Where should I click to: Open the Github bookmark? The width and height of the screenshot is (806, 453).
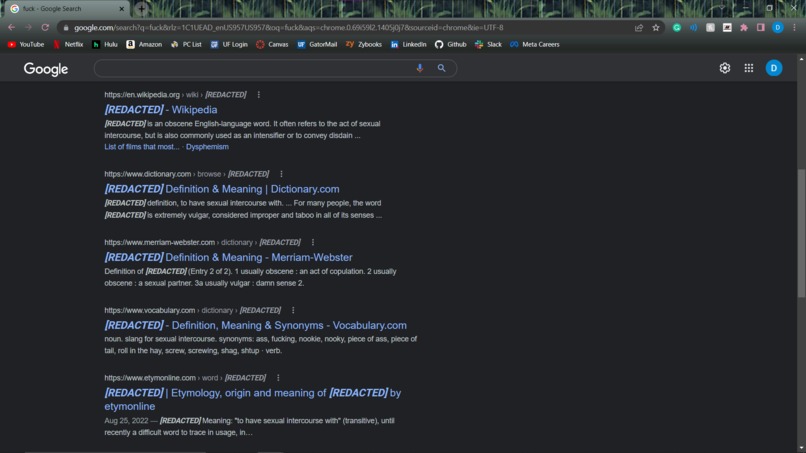tap(451, 45)
